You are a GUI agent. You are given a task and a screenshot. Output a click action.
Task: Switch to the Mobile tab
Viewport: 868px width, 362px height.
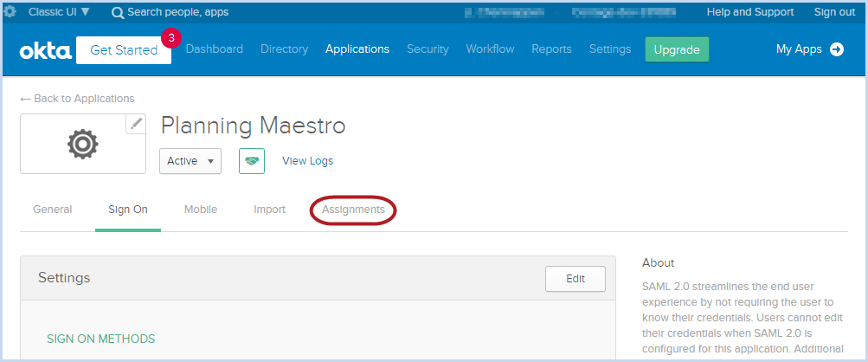tap(201, 210)
